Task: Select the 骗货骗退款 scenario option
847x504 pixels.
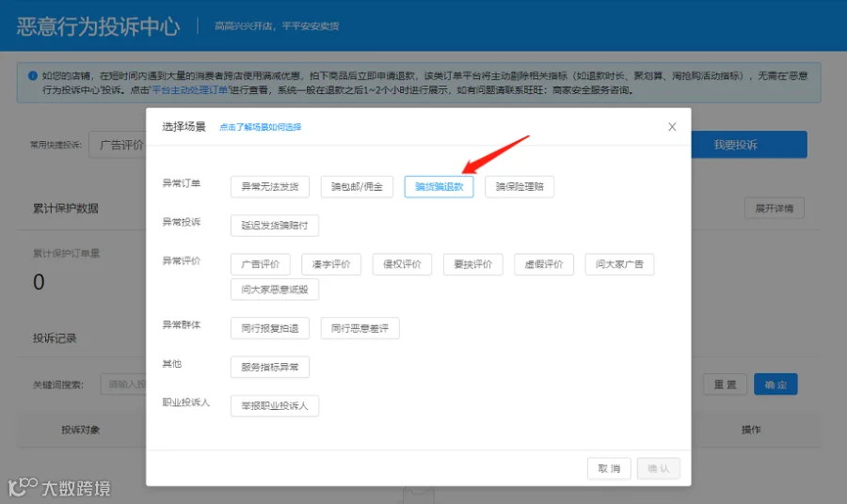Action: [x=439, y=187]
